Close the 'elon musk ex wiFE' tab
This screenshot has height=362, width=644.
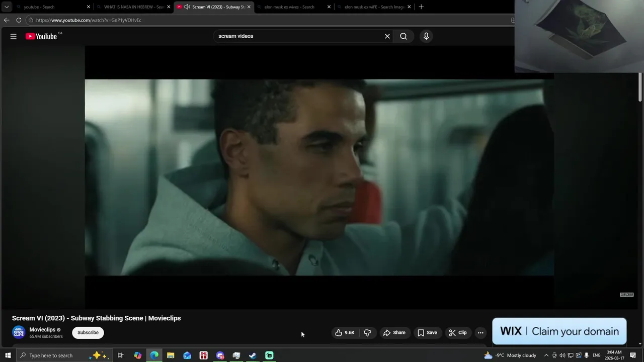(409, 7)
